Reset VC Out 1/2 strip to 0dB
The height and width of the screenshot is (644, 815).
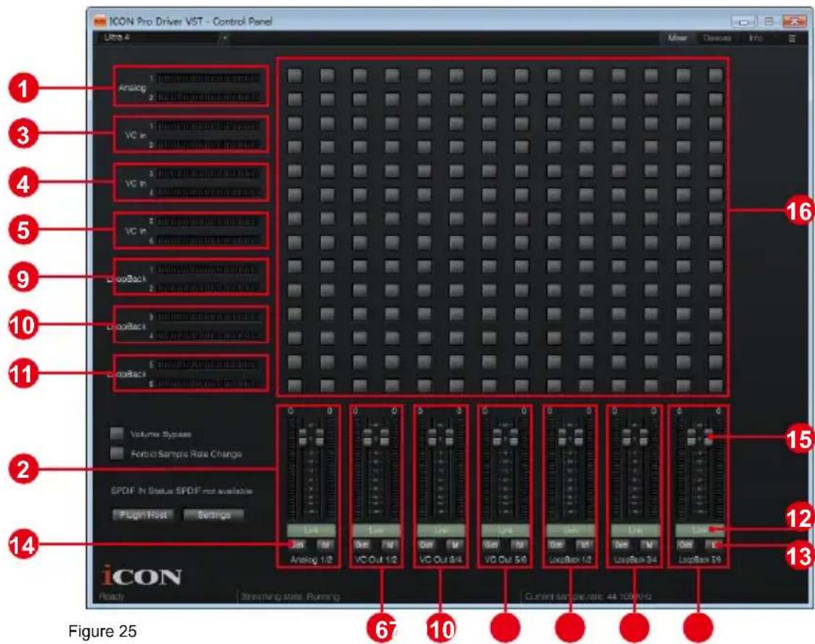coord(361,544)
